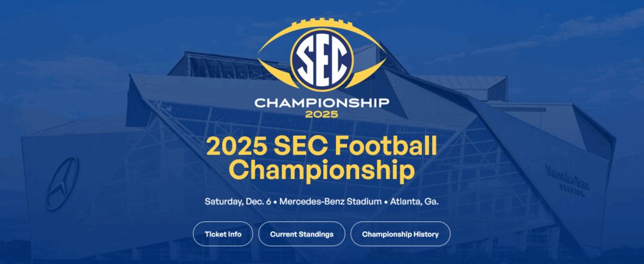Open the Current Standings page
This screenshot has height=264, width=644.
(x=301, y=234)
